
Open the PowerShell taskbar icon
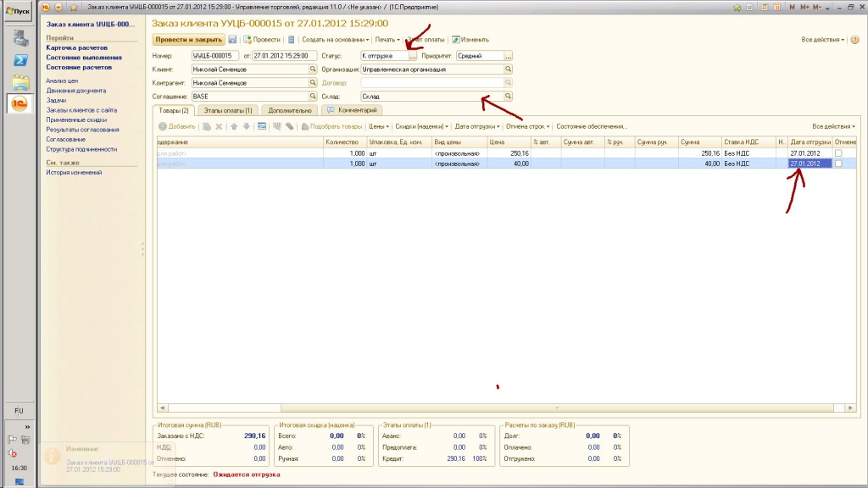tap(20, 60)
